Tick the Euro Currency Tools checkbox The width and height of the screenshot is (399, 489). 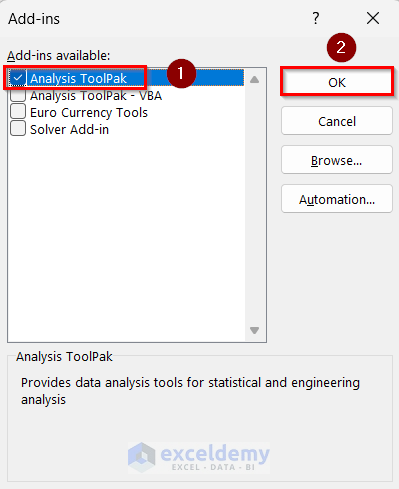coord(18,111)
